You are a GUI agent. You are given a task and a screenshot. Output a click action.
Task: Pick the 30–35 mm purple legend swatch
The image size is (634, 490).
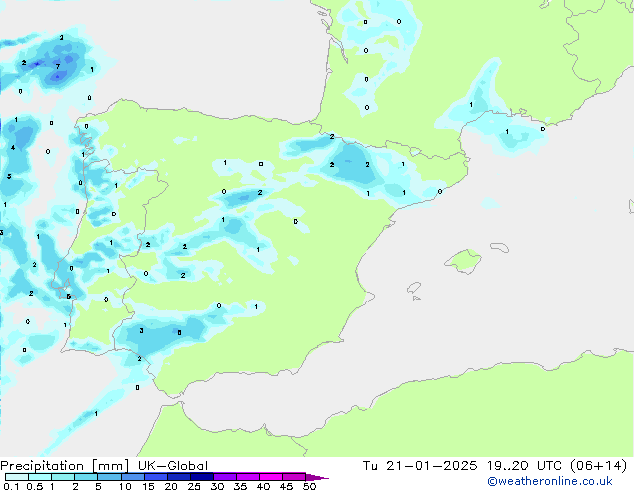point(224,477)
